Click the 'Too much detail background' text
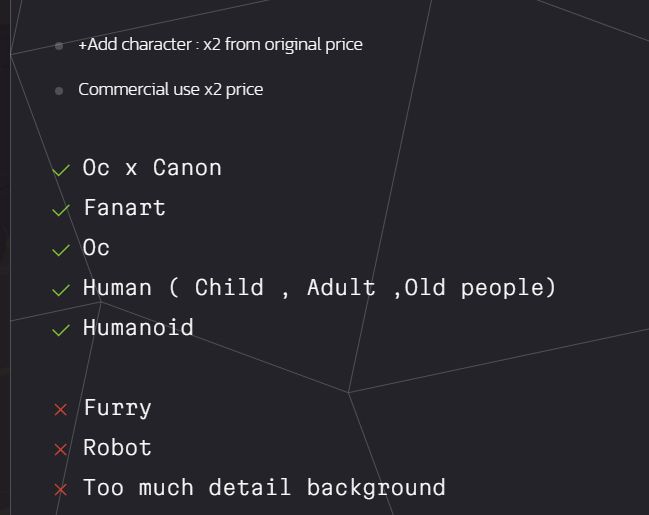This screenshot has height=515, width=649. 264,487
